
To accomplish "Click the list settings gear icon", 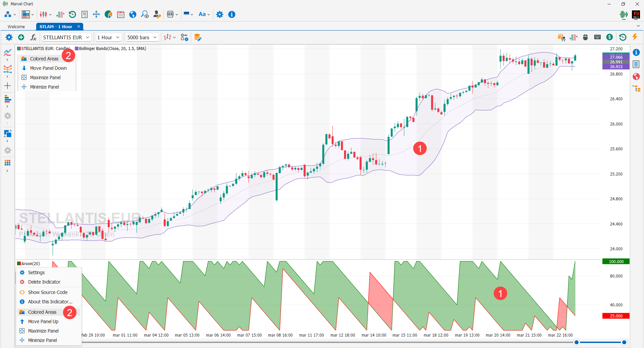I will [184, 37].
